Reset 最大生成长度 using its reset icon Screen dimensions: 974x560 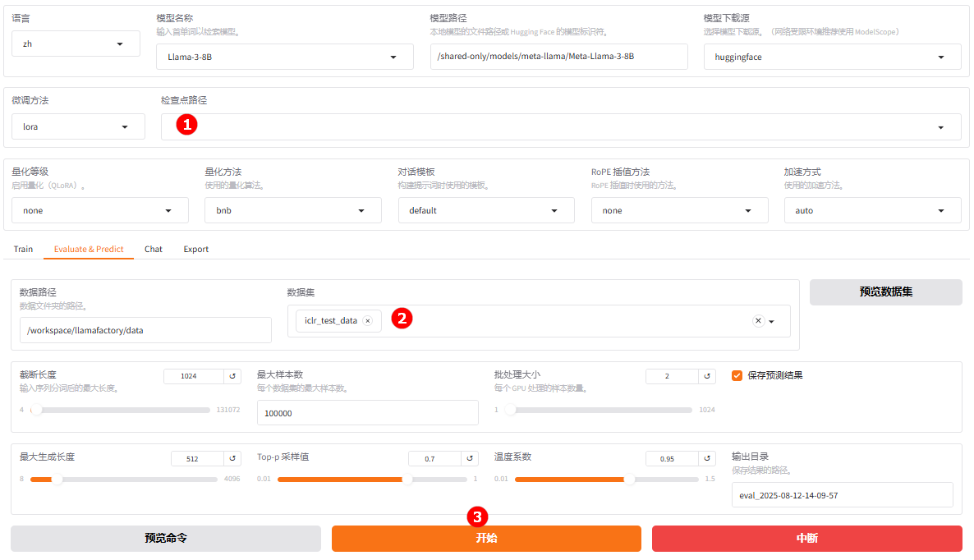click(232, 459)
